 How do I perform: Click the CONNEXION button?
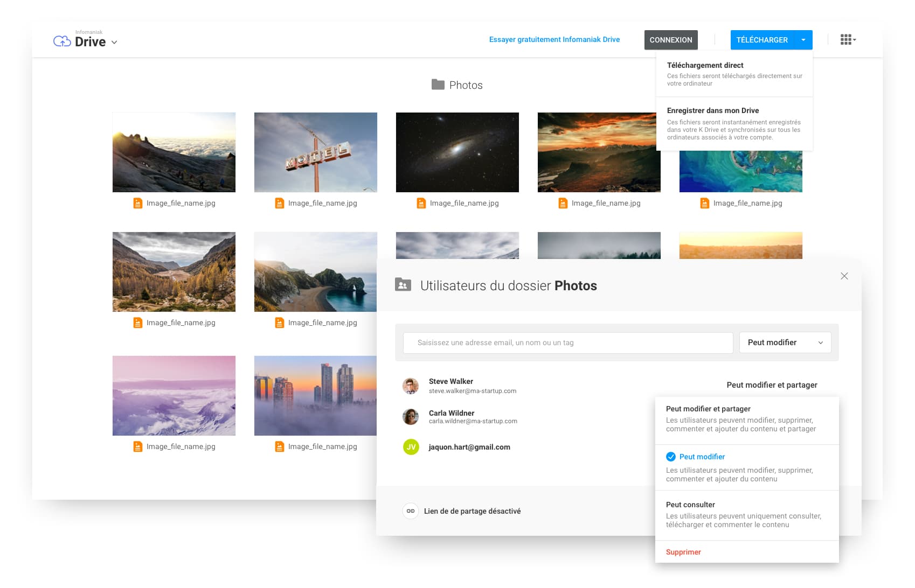tap(670, 40)
